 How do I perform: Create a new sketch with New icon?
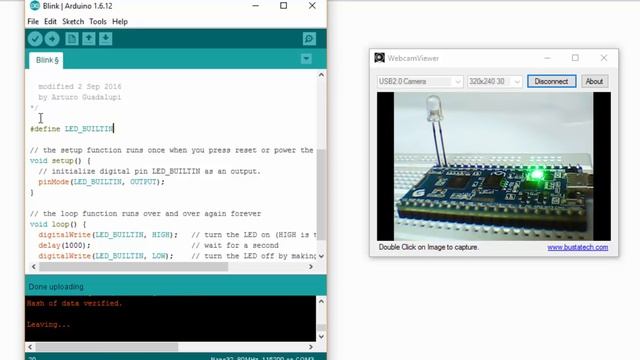coord(72,39)
